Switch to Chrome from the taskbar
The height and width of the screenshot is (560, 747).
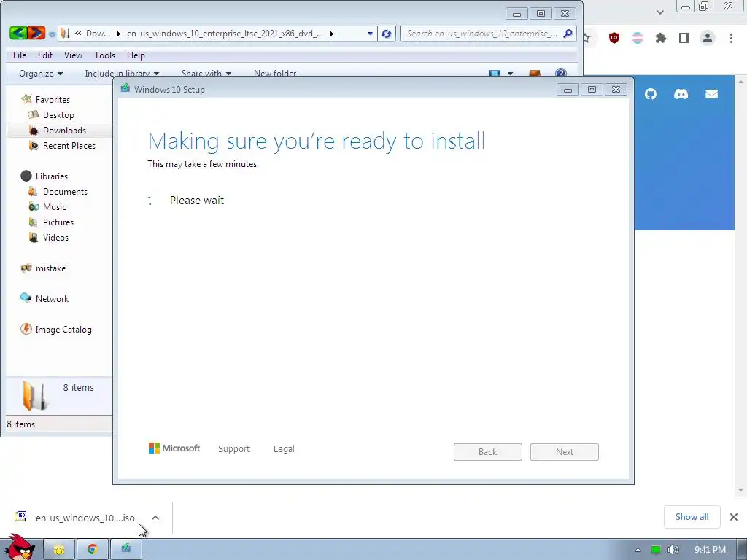(93, 550)
